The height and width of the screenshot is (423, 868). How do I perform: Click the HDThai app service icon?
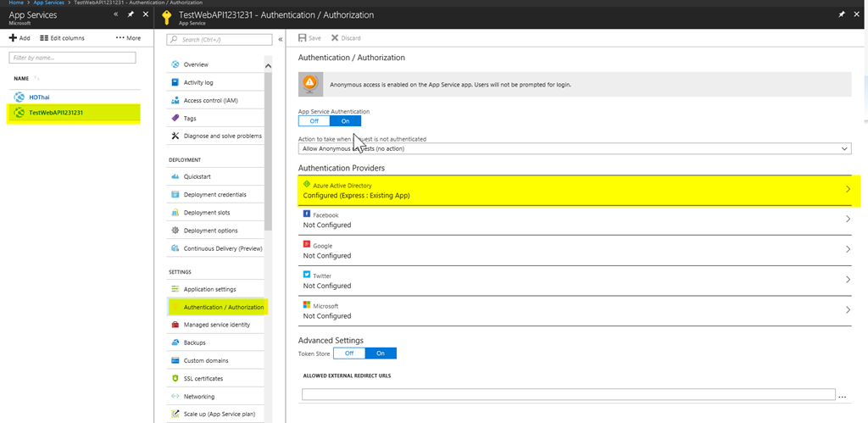click(x=19, y=97)
